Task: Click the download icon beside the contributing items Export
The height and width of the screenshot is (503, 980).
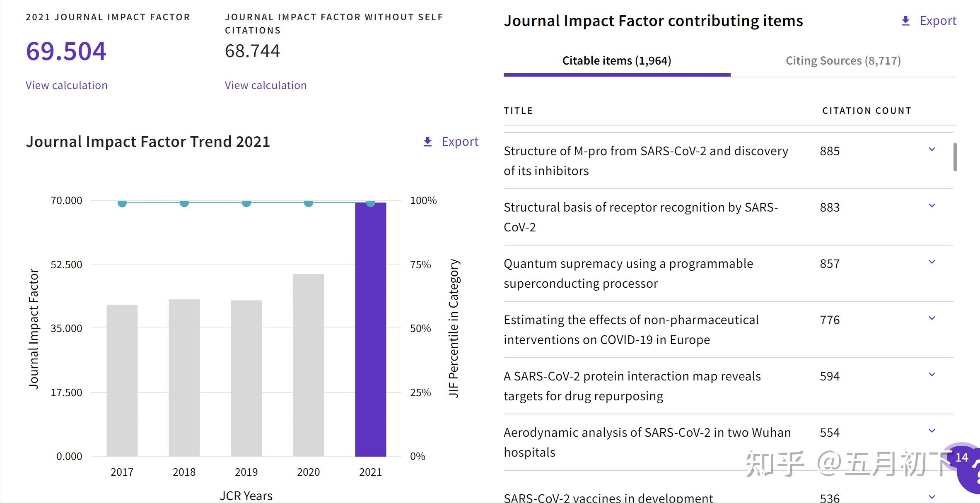Action: click(905, 21)
